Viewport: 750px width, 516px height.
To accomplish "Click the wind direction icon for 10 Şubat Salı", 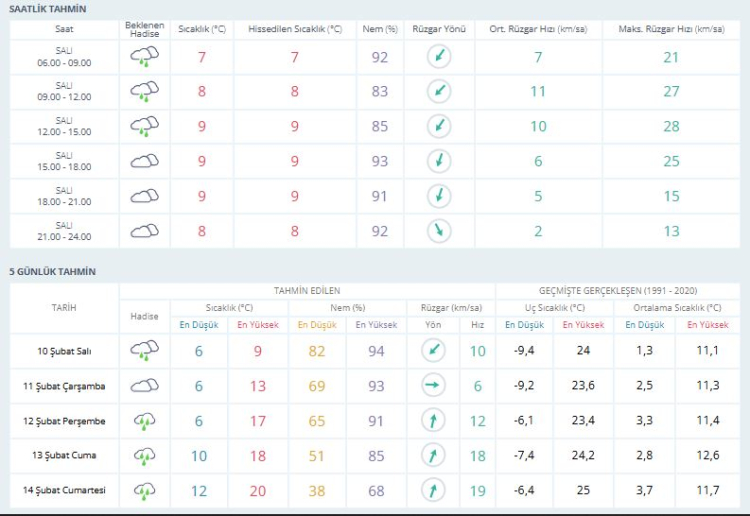I will pos(433,351).
